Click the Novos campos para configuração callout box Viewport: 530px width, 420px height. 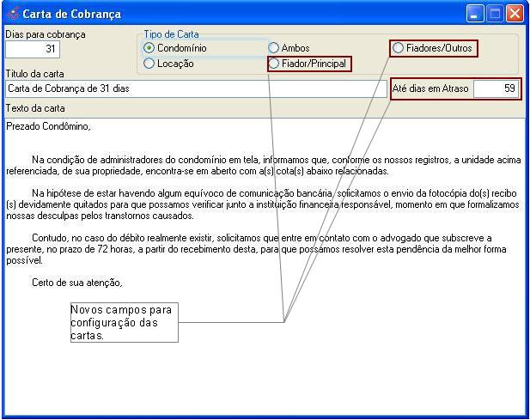pos(124,322)
